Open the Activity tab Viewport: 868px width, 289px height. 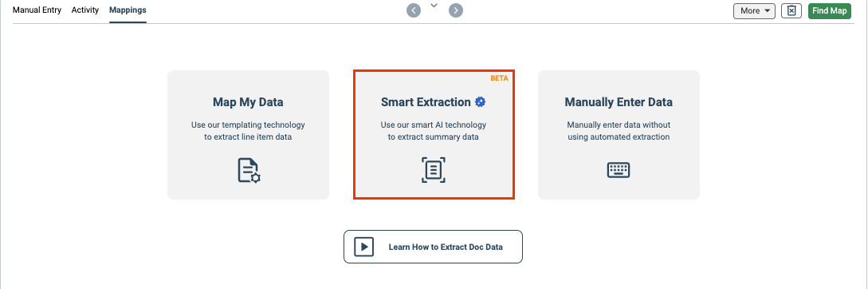(x=85, y=10)
